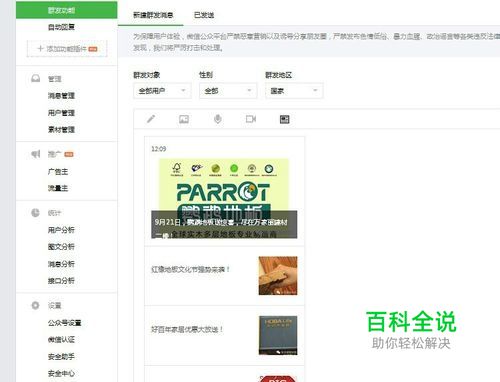Image resolution: width=500 pixels, height=382 pixels.
Task: Click the wood floor thumbnail of 红橡地板 article
Action: tap(278, 276)
